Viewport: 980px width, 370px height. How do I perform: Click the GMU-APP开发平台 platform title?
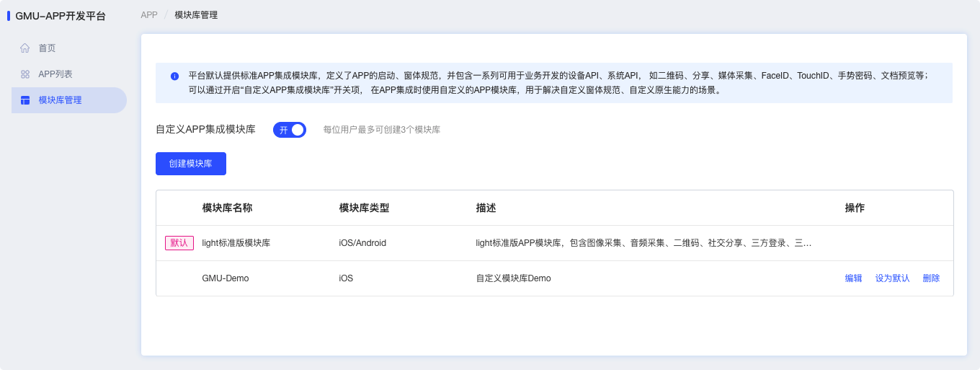pos(61,16)
